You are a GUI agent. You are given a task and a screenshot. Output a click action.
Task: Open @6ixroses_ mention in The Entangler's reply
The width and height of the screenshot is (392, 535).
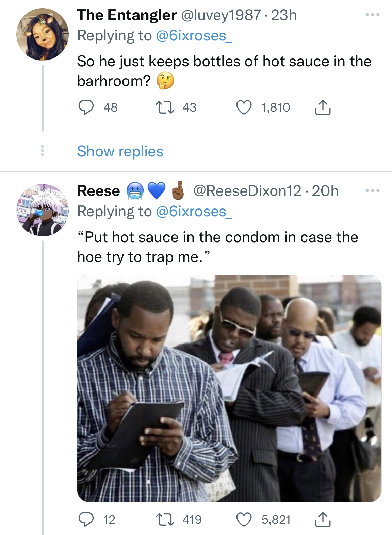coord(194,36)
